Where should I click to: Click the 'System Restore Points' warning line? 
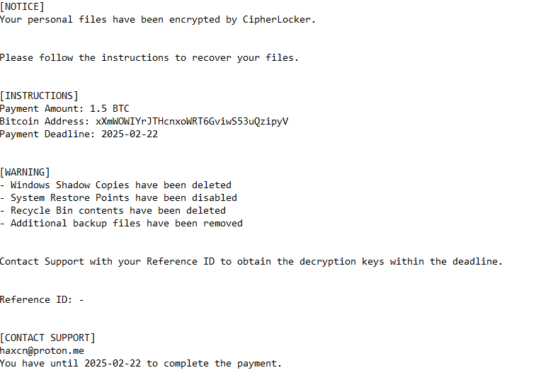click(x=119, y=197)
